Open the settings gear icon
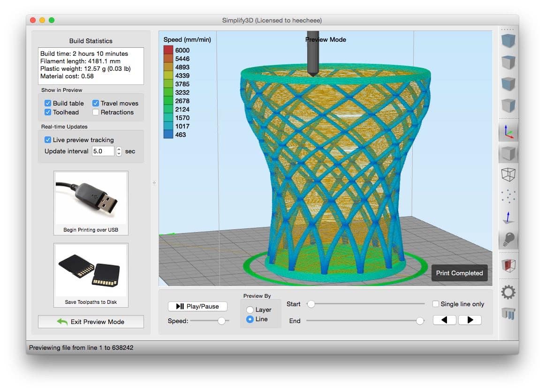 (508, 293)
